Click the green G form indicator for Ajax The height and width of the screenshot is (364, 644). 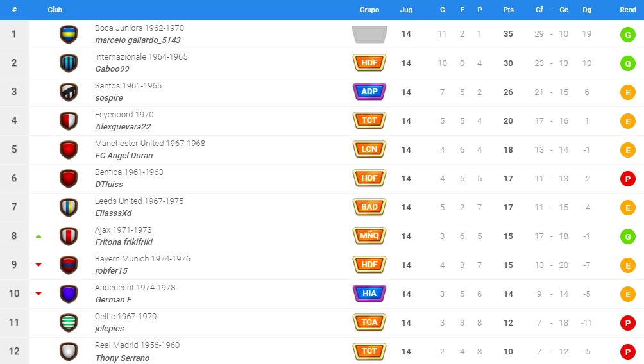627,236
